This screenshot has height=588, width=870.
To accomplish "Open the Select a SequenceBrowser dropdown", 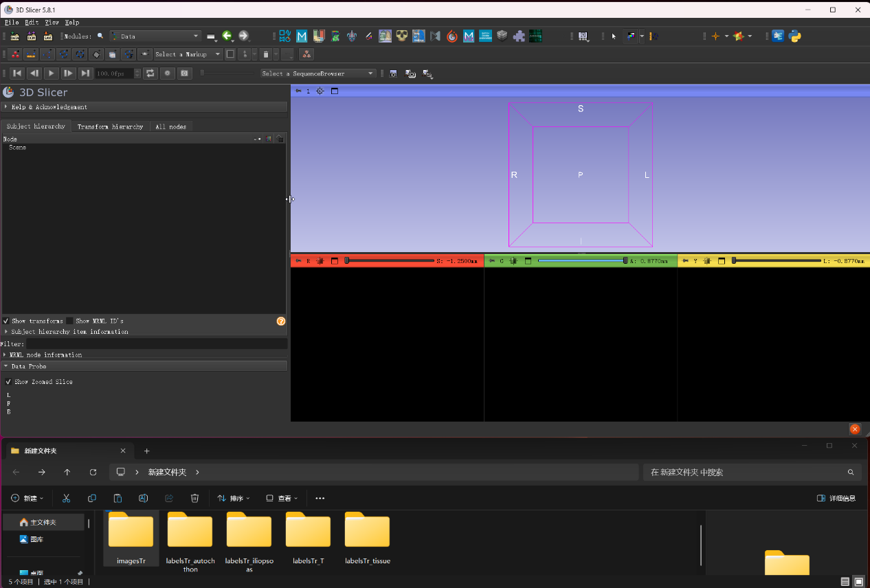I will pos(318,73).
